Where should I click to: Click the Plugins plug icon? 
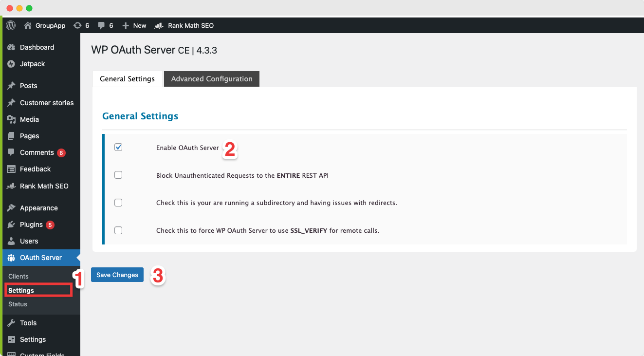(11, 225)
